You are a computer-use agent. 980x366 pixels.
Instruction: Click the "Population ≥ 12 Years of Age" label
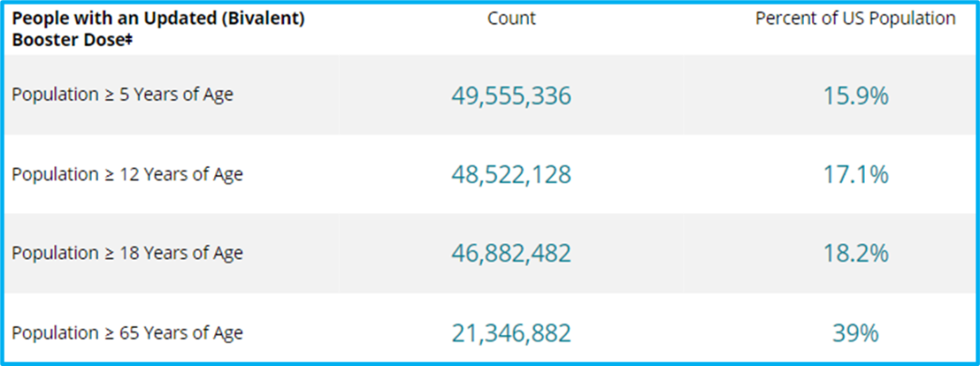click(127, 174)
